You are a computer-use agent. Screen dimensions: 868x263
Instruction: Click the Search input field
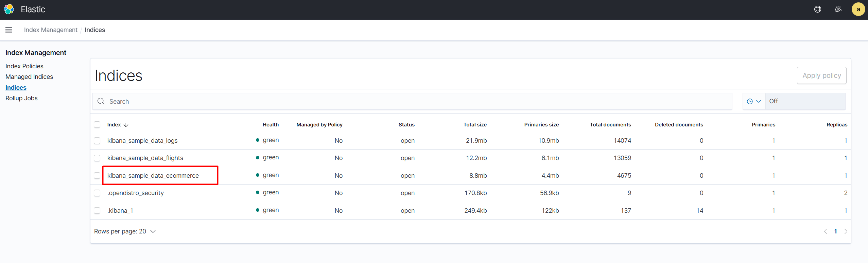tap(412, 101)
